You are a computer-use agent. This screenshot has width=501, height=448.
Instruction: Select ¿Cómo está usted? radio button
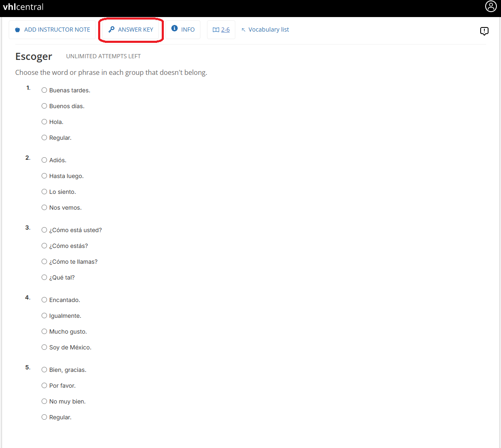point(44,230)
